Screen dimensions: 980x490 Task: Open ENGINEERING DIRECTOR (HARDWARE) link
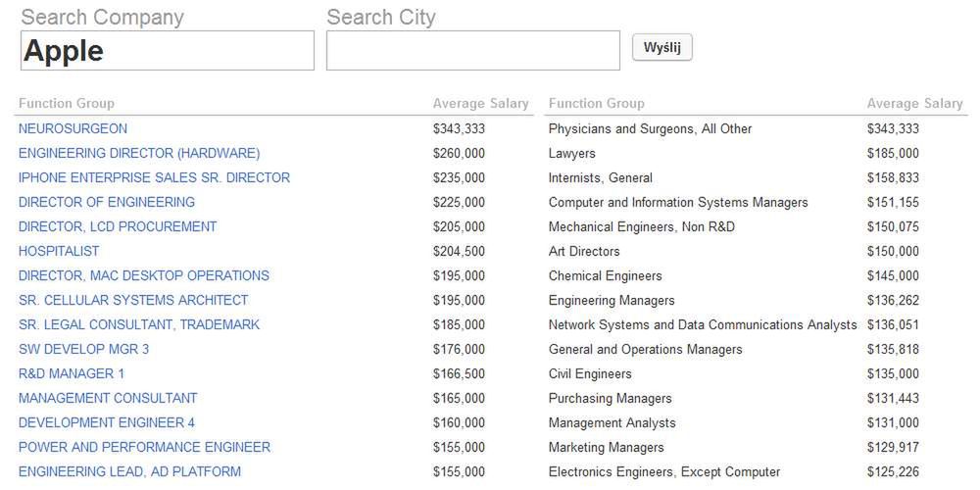coord(139,153)
